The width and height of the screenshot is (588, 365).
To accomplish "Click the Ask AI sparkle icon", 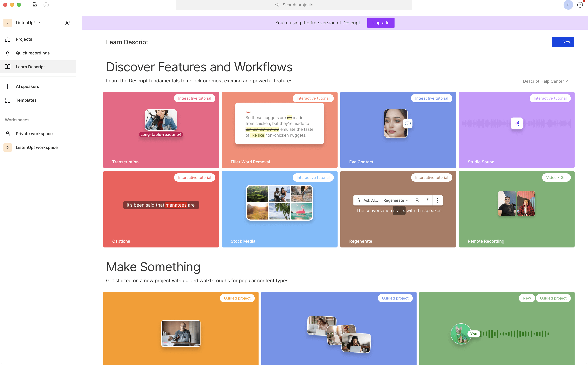I will click(359, 200).
